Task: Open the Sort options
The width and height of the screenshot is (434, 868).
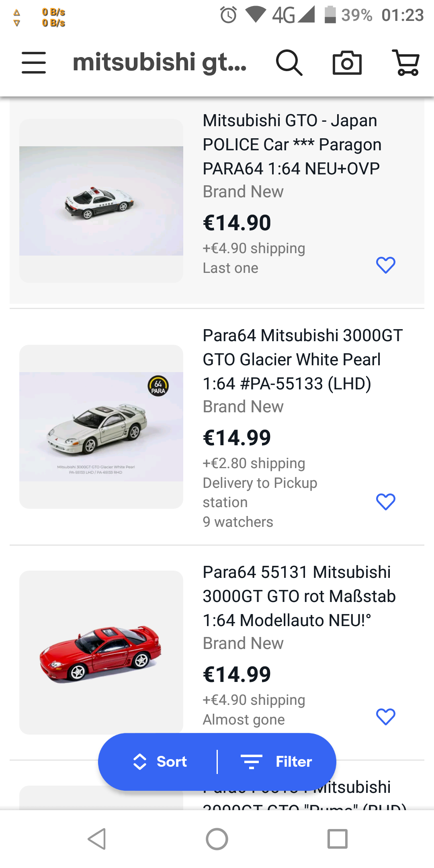Action: [160, 762]
